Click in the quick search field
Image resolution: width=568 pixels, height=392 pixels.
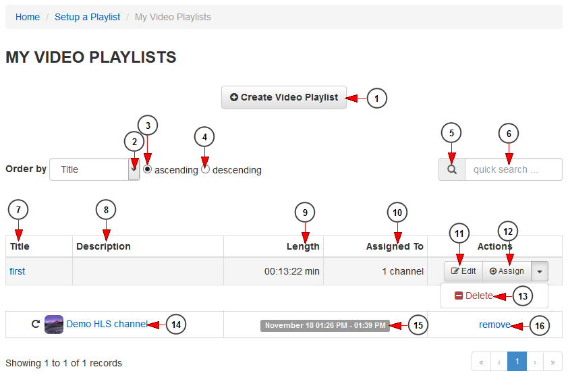[513, 169]
